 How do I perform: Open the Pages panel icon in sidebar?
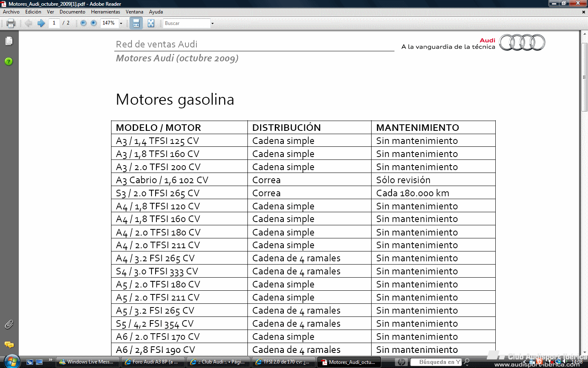[9, 41]
